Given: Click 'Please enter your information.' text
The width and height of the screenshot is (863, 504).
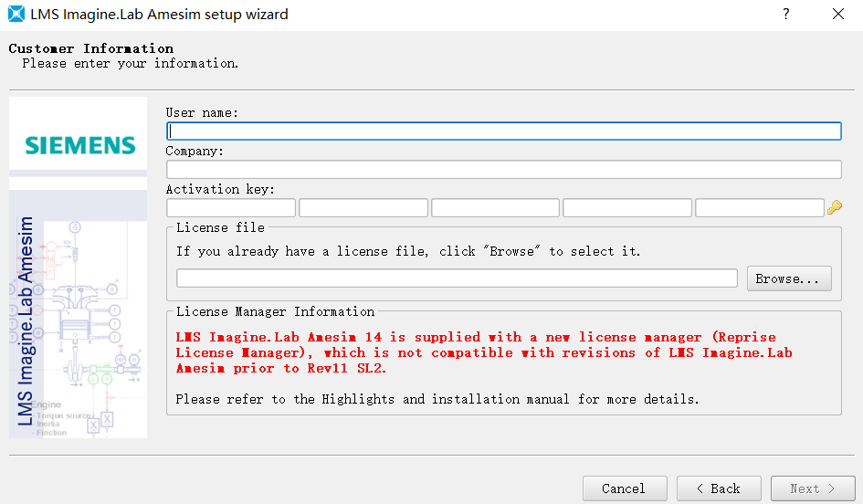Looking at the screenshot, I should click(131, 63).
